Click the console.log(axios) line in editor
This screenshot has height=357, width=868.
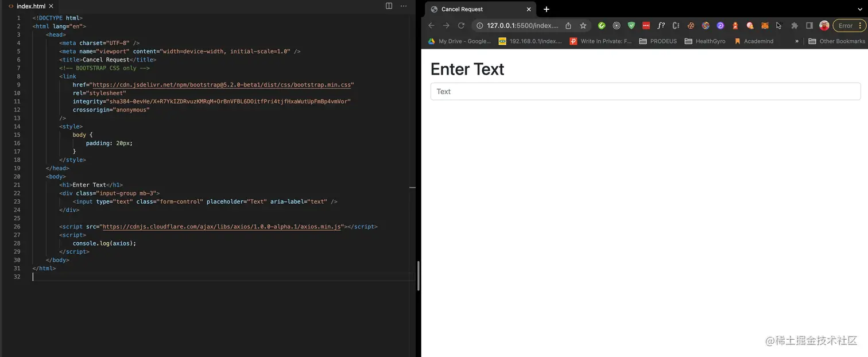tap(104, 243)
